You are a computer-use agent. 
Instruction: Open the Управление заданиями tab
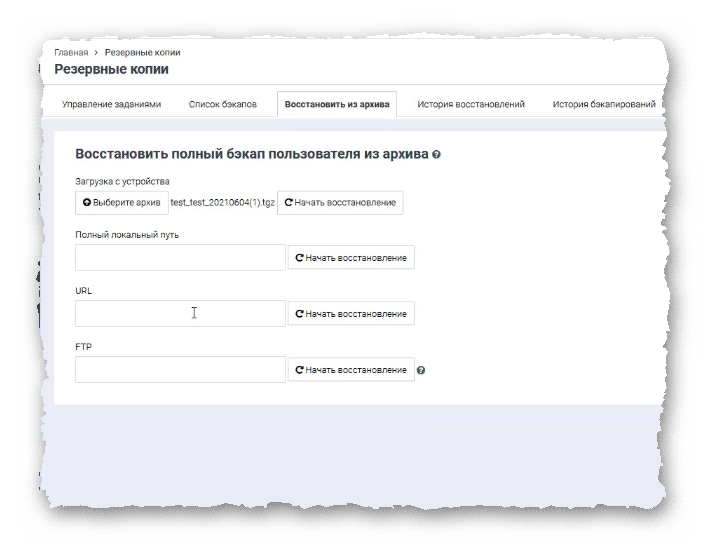tap(111, 104)
